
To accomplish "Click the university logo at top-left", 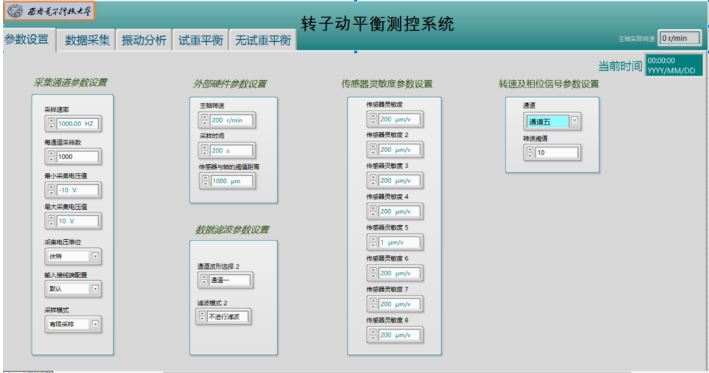I will click(50, 11).
